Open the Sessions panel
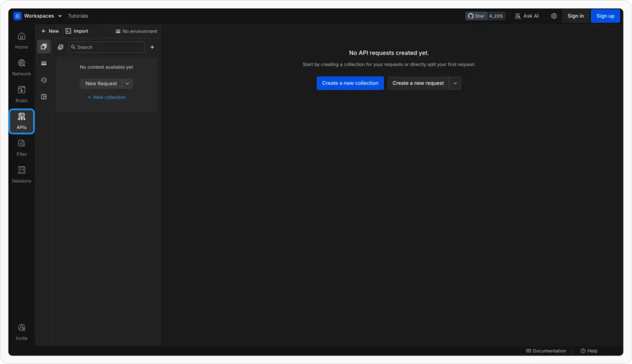This screenshot has width=632, height=364. pyautogui.click(x=21, y=175)
